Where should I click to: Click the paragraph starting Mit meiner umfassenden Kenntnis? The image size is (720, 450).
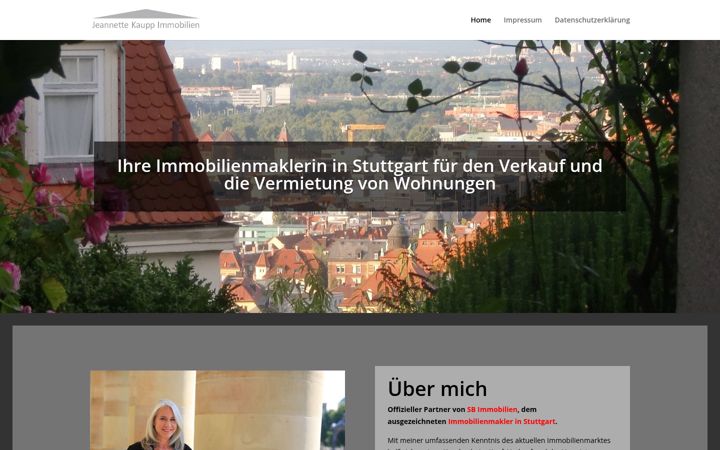(499, 443)
